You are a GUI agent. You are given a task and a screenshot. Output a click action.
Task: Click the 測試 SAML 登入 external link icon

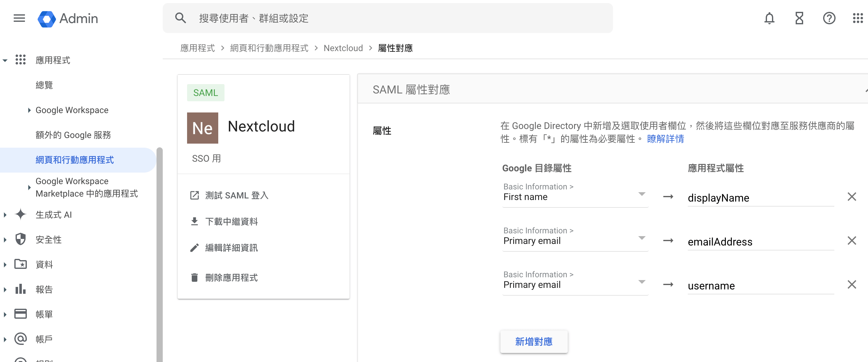[195, 195]
